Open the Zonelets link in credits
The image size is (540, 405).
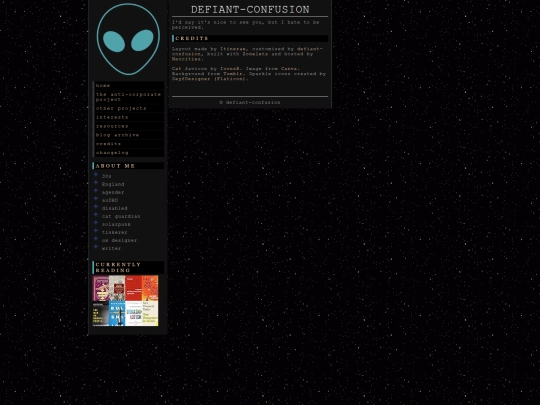click(255, 54)
